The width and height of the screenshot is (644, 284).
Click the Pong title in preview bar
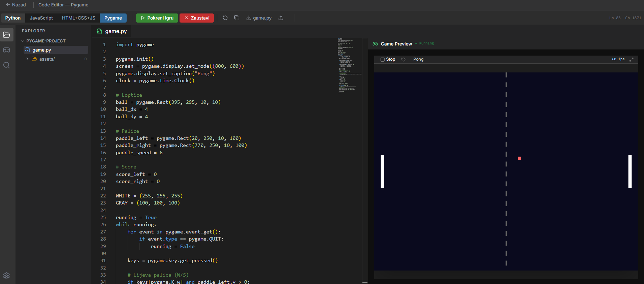coord(418,59)
